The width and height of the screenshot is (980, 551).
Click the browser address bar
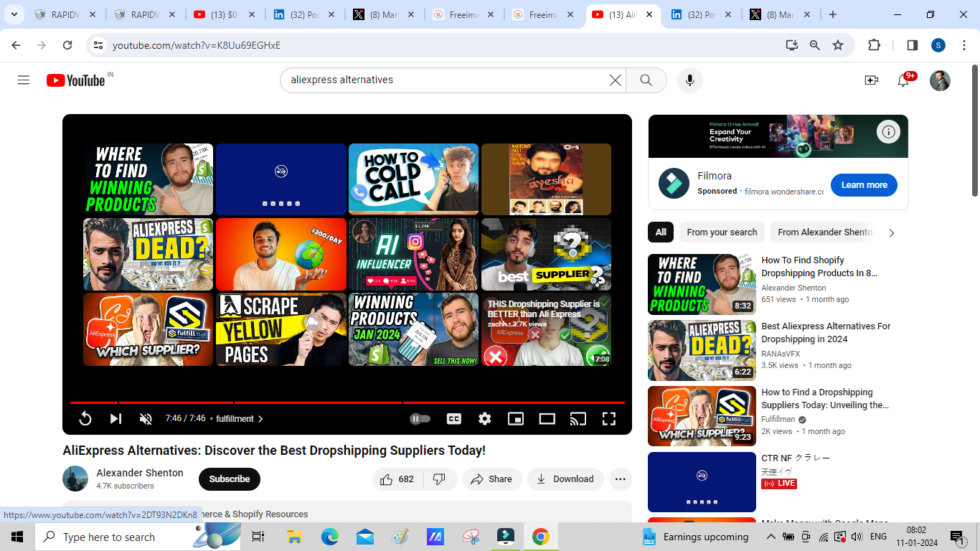coord(445,45)
